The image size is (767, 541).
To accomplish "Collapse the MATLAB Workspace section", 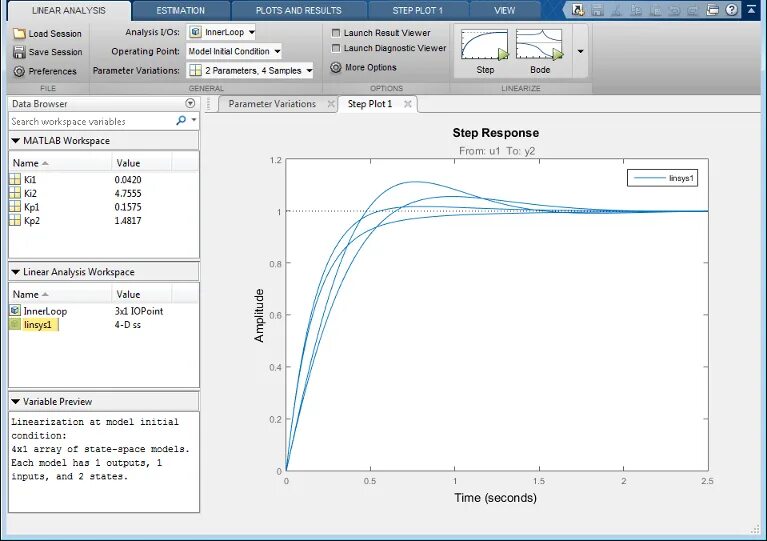I will tap(16, 140).
